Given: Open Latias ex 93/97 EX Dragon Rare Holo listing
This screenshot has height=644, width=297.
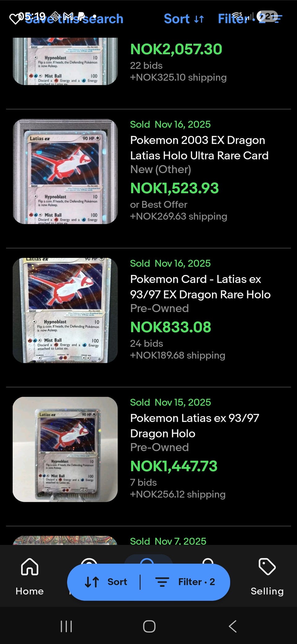Looking at the screenshot, I should [200, 287].
